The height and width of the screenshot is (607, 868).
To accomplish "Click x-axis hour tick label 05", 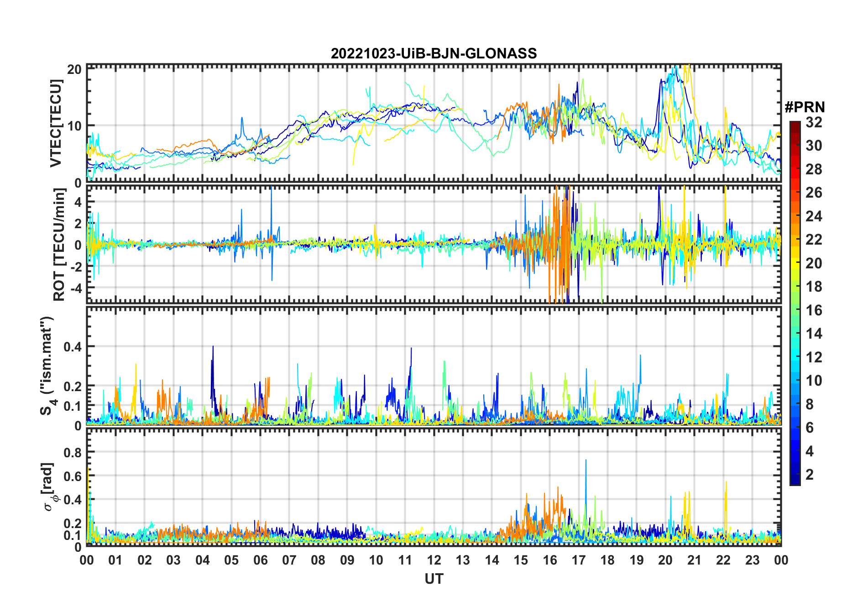I will [231, 560].
